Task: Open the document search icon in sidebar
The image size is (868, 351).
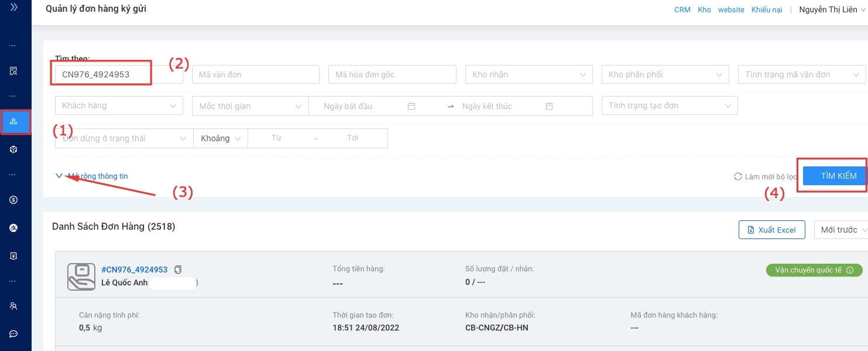Action: (x=13, y=71)
